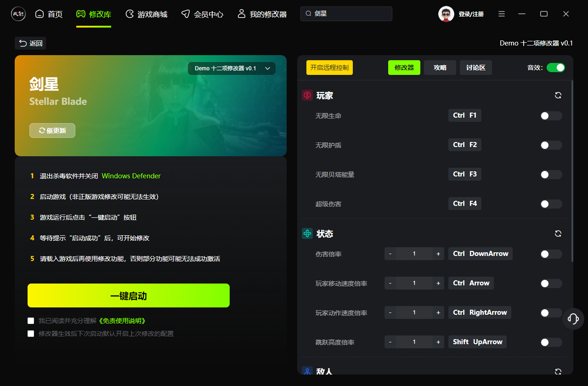Decrease 玩家动作速度倍率 with minus button
The width and height of the screenshot is (588, 386).
point(390,312)
